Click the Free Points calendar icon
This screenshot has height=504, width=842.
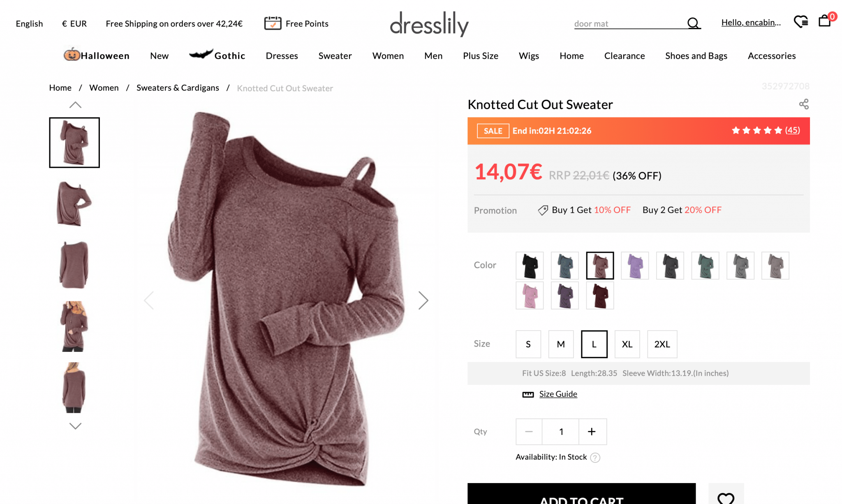coord(273,23)
